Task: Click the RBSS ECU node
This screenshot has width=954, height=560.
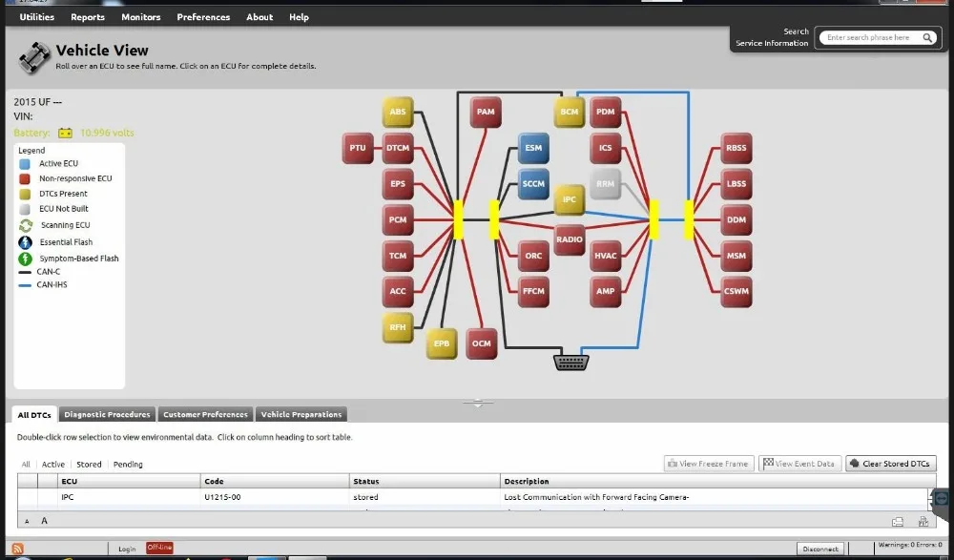Action: pyautogui.click(x=736, y=148)
